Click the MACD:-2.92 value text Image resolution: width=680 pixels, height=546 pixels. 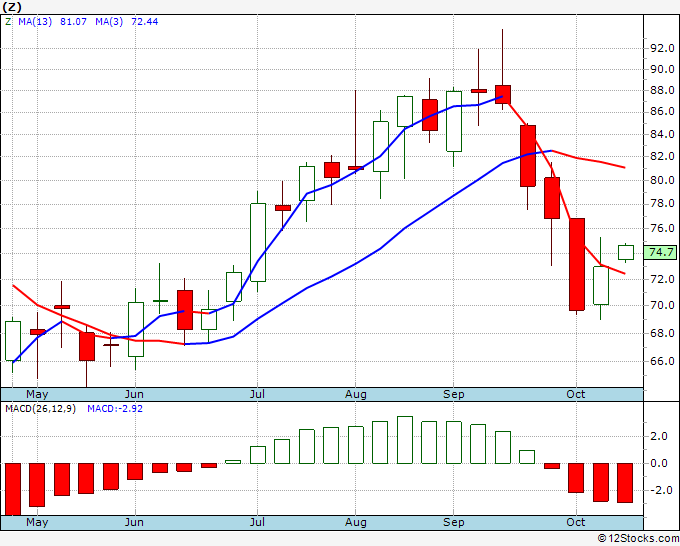[115, 409]
